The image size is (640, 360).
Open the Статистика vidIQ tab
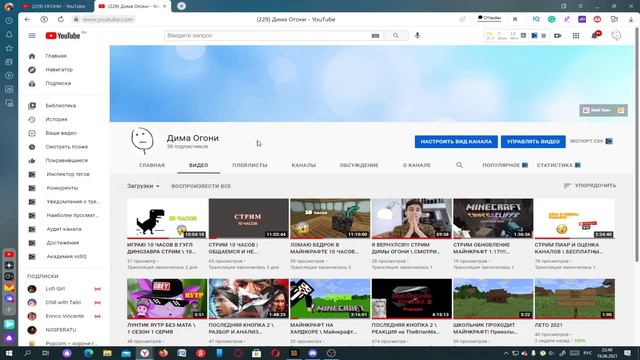(x=558, y=165)
